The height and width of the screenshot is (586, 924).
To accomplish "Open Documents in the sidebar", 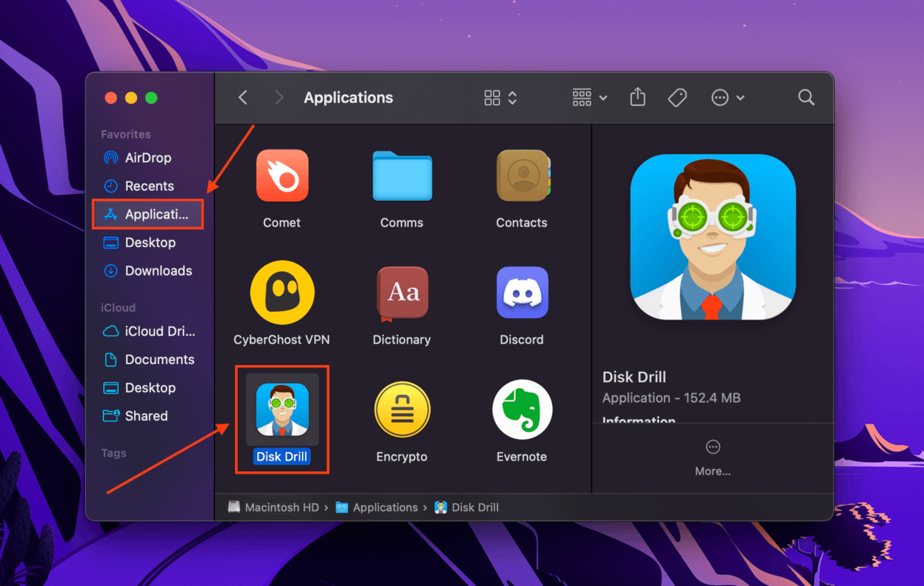I will tap(148, 360).
